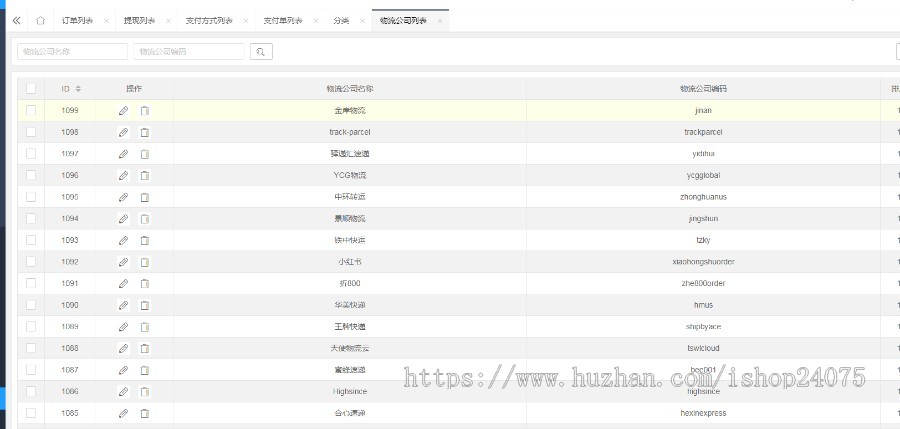Click the double-chevron tabs scroll-left icon
The image size is (900, 429).
17,21
